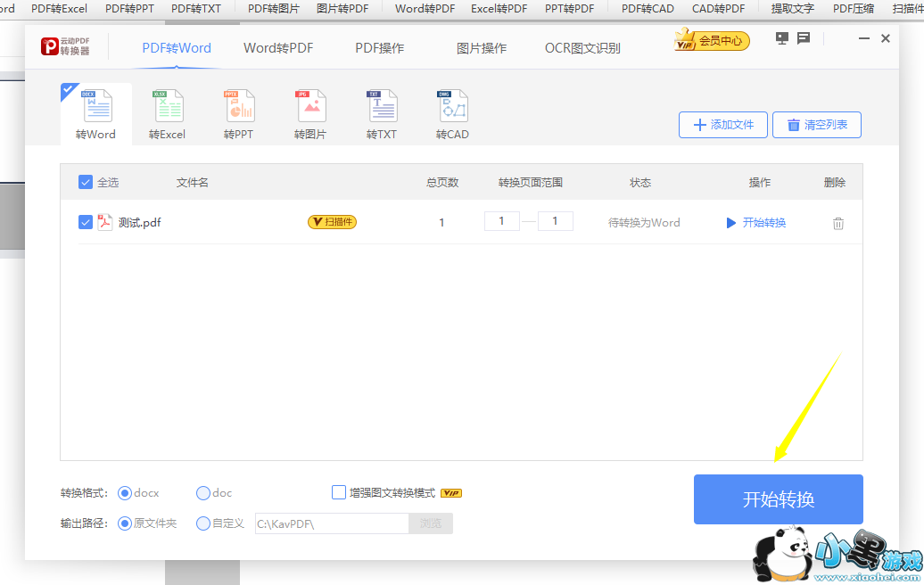Open the OCR图文识别 tab

(x=582, y=48)
